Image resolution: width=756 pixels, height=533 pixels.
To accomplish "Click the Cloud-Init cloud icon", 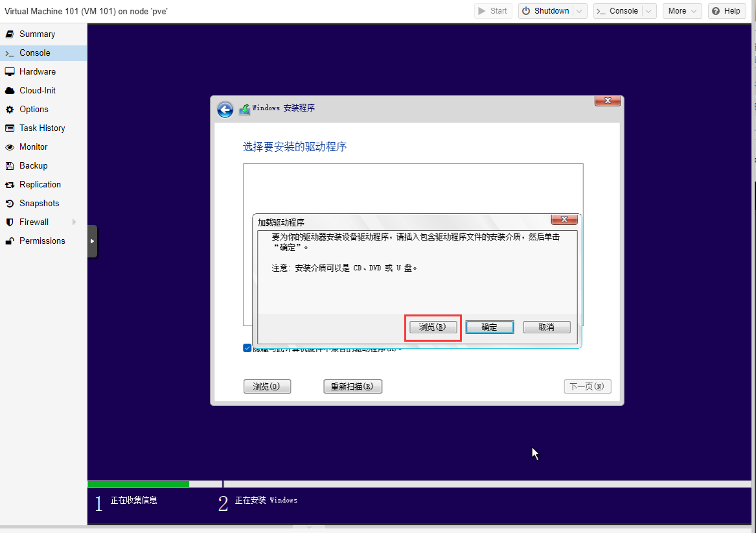I will pyautogui.click(x=10, y=91).
